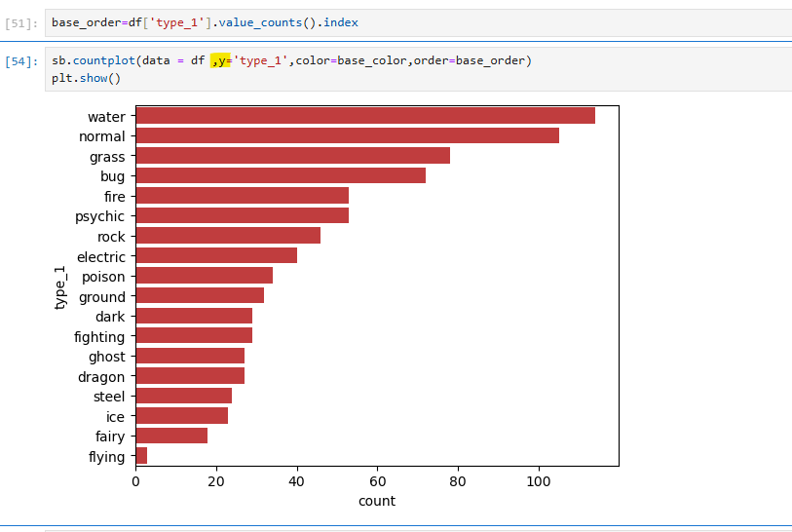This screenshot has height=532, width=792.
Task: Click the 'type_1' vertical axis title
Action: pos(60,287)
